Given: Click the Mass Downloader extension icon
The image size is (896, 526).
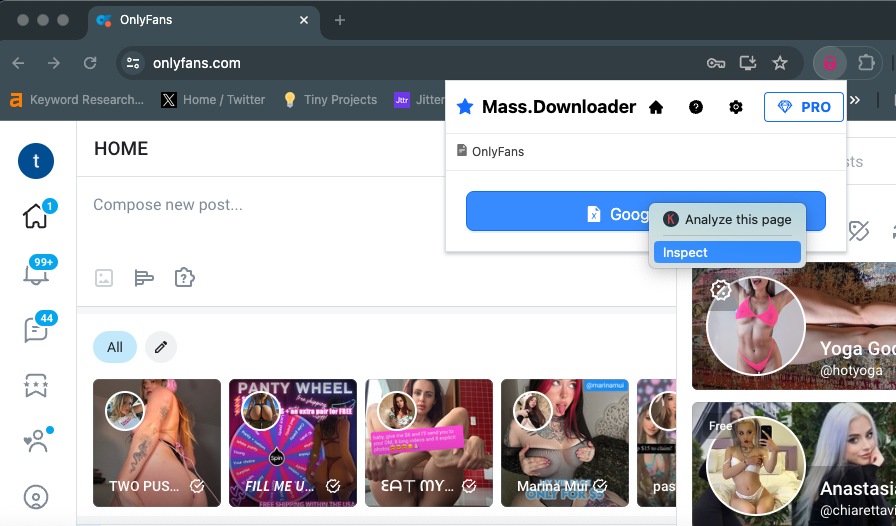Looking at the screenshot, I should (x=829, y=63).
